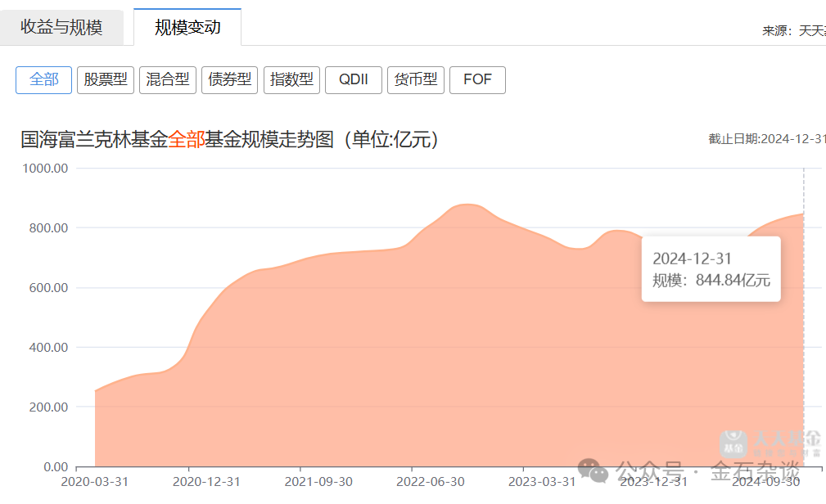Viewport: 826px width, 504px height.
Task: Enable the 指数型 fund filter
Action: coord(291,79)
